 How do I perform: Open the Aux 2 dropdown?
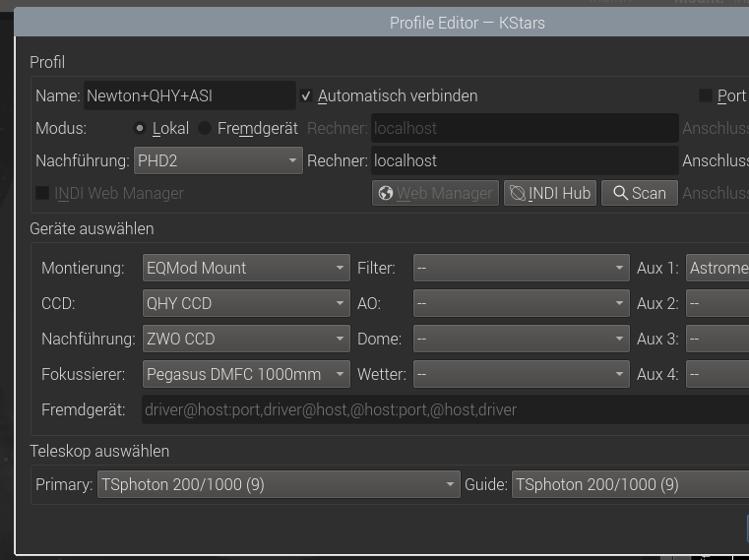coord(718,303)
